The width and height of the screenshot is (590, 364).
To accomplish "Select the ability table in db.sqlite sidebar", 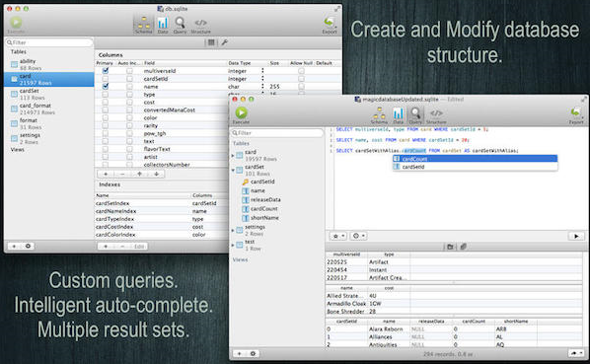I will pyautogui.click(x=49, y=64).
